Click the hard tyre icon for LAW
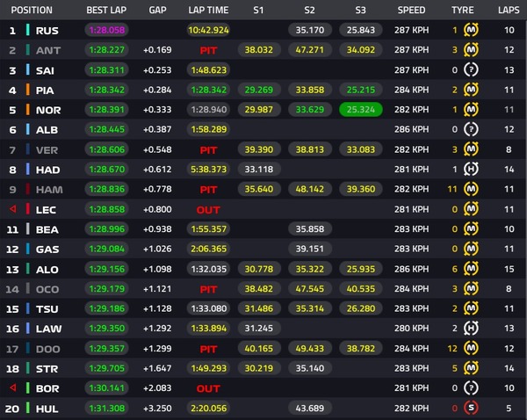527x420 pixels. (471, 329)
